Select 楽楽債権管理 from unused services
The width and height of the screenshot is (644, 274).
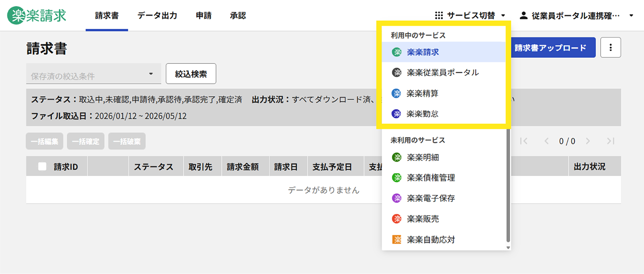point(443,178)
